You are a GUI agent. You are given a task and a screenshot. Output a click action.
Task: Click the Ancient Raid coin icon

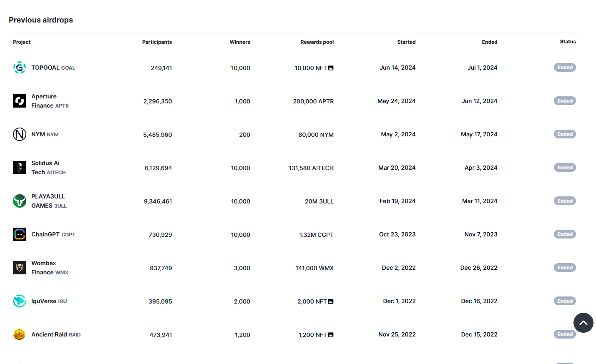(x=20, y=334)
